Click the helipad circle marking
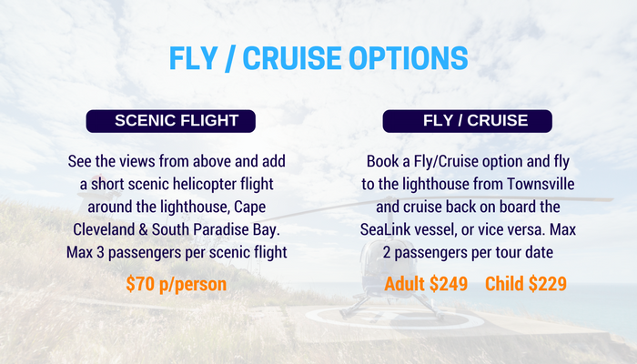 tap(395, 318)
